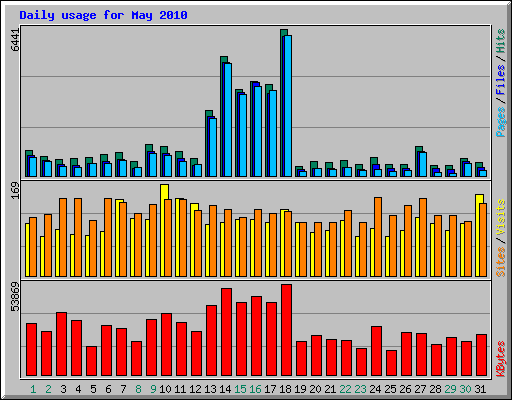Click the cyan pages bar for day 17
Image resolution: width=512 pixels, height=400 pixels.
point(273,133)
